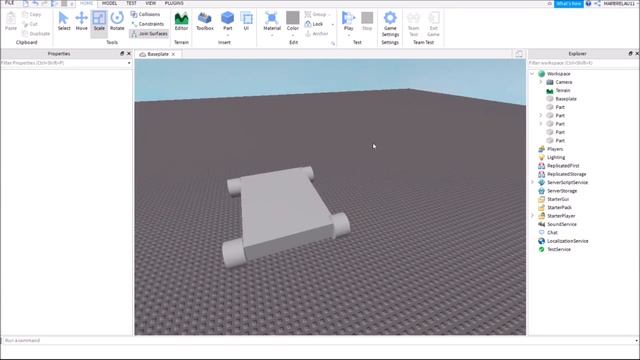Open the Color dropdown arrow
640x360 pixels.
coord(293,35)
